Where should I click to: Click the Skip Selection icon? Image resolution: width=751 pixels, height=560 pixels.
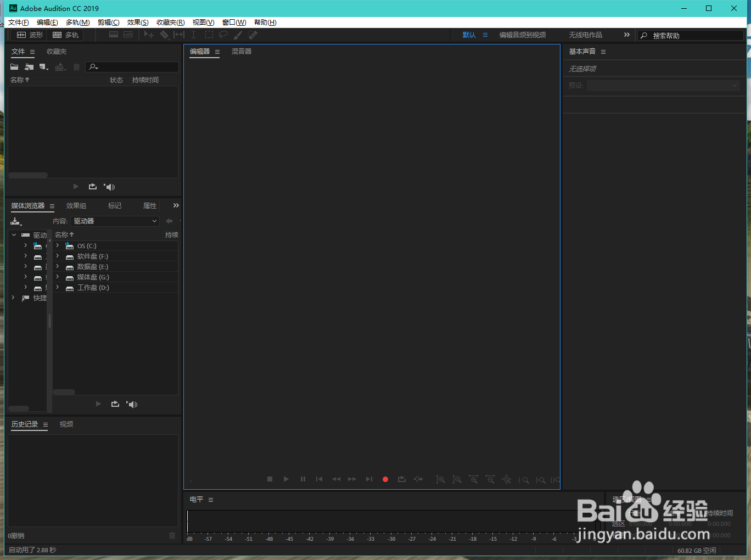tap(418, 479)
